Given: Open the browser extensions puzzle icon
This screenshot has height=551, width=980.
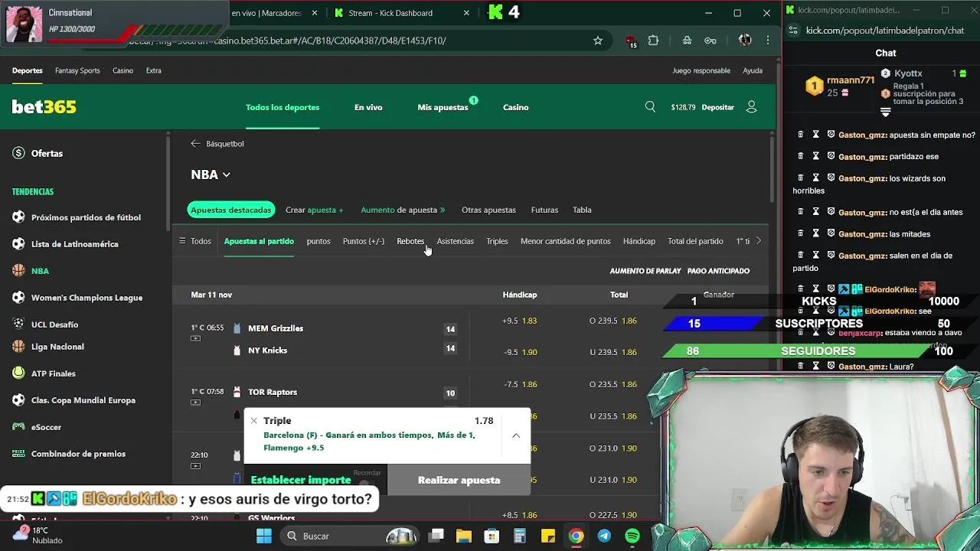Looking at the screenshot, I should point(653,41).
